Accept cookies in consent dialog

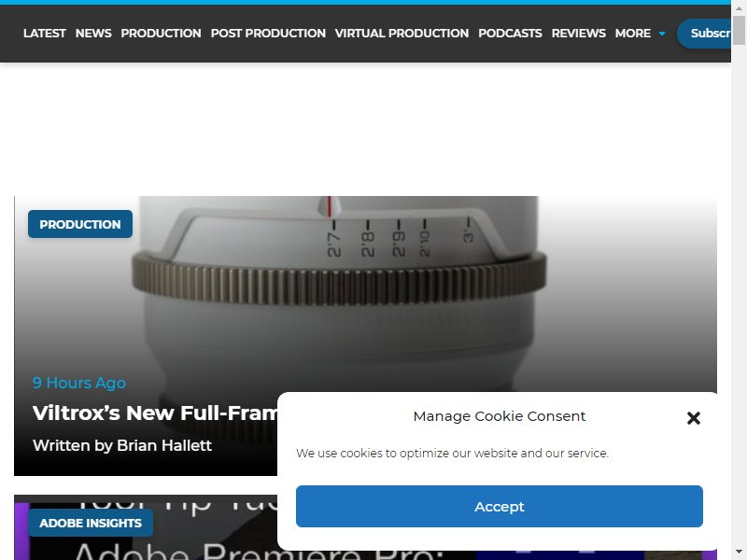[500, 506]
